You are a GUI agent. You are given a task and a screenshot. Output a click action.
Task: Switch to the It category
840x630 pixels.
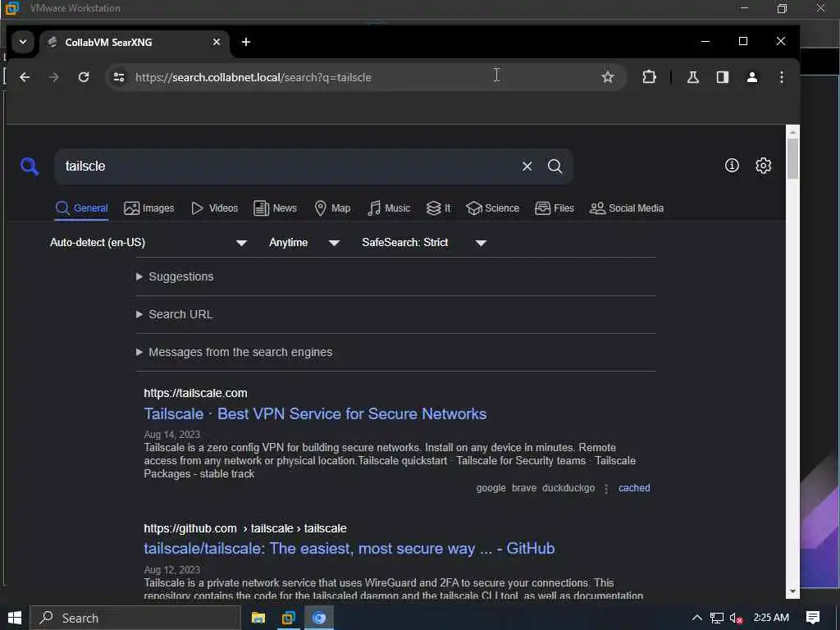click(438, 208)
